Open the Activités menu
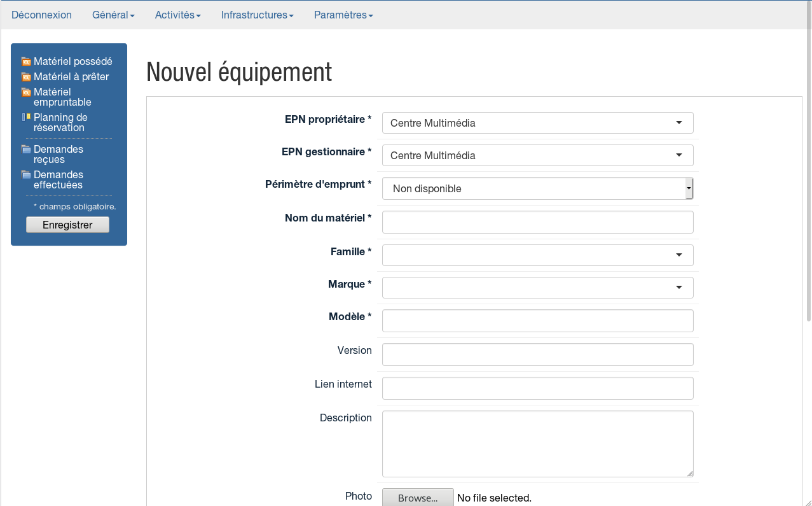This screenshot has height=506, width=812. pyautogui.click(x=177, y=15)
